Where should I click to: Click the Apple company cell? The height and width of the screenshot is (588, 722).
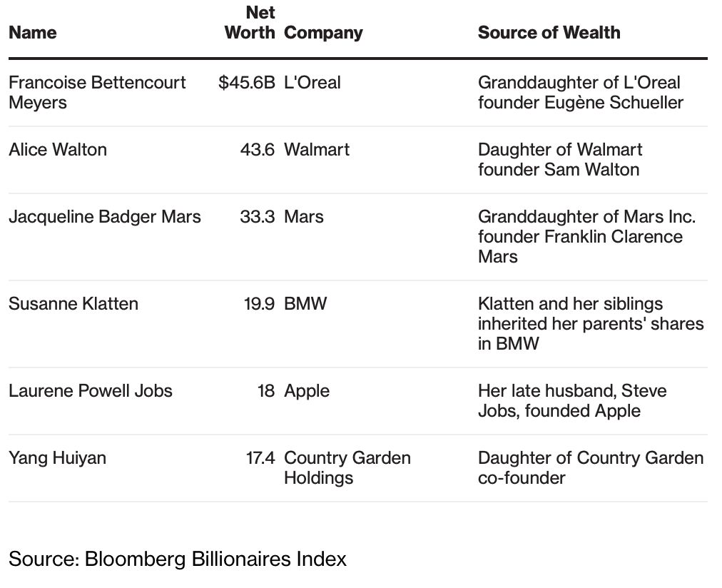(x=307, y=391)
